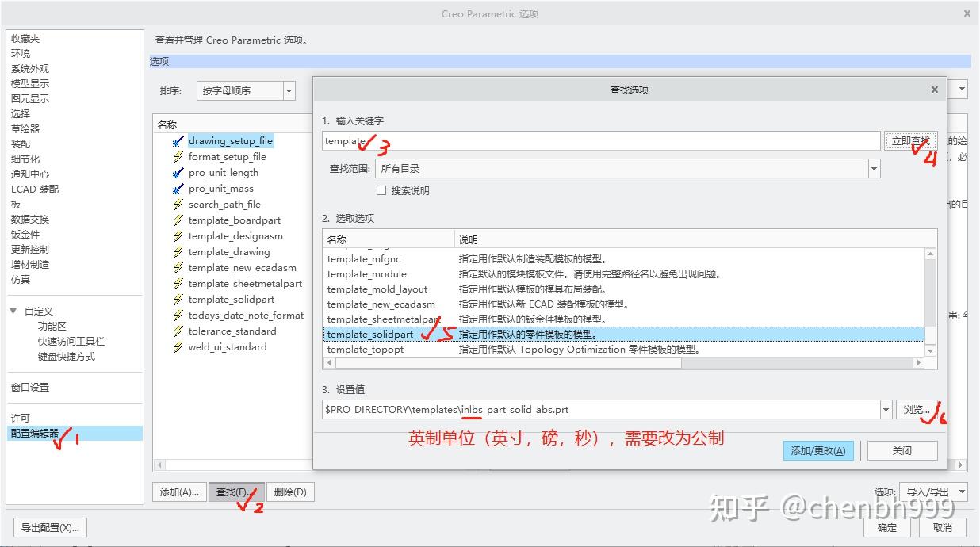Click the icon beside todays_date_note_format
This screenshot has height=547, width=980.
pos(179,315)
